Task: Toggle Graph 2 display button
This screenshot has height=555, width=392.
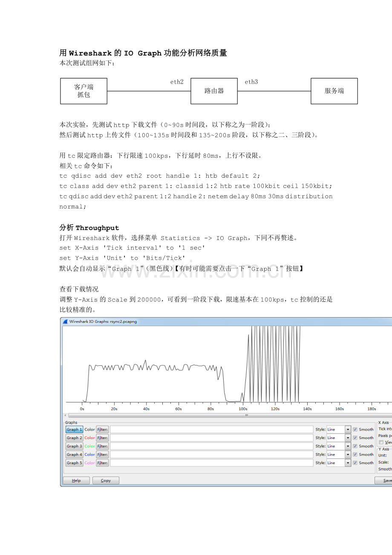Action: (73, 438)
